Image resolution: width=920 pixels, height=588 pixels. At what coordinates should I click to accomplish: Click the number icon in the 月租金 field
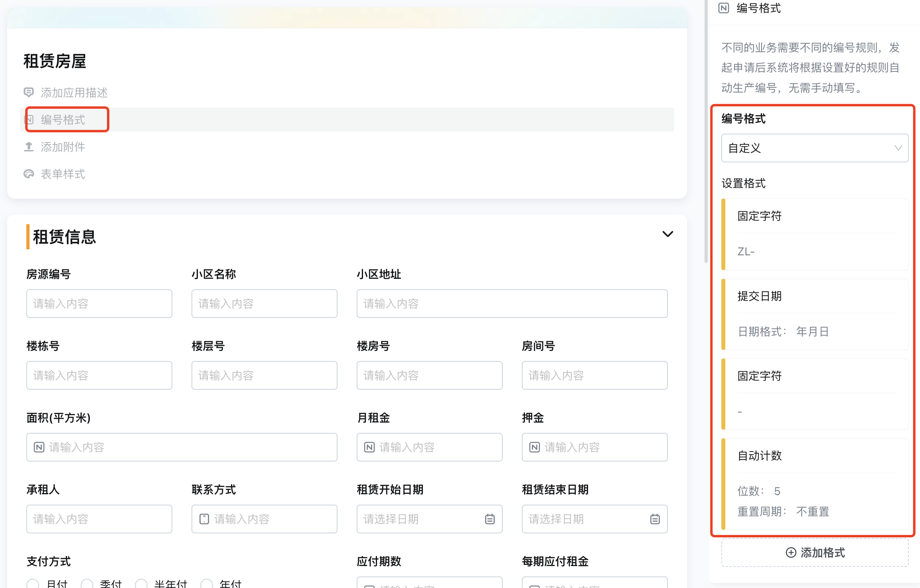pyautogui.click(x=369, y=447)
